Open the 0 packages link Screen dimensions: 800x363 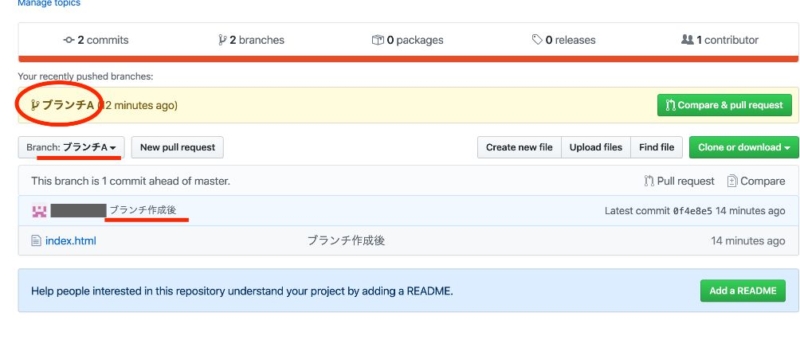[x=407, y=40]
